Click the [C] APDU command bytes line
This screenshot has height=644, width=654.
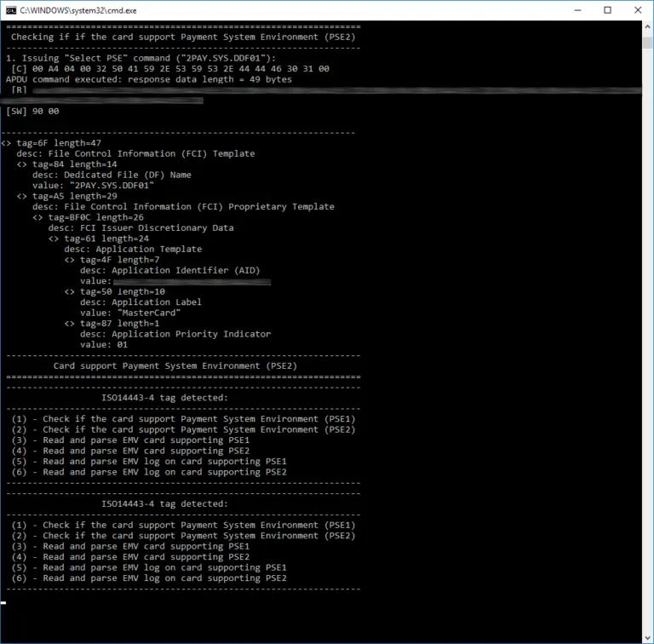coord(170,69)
